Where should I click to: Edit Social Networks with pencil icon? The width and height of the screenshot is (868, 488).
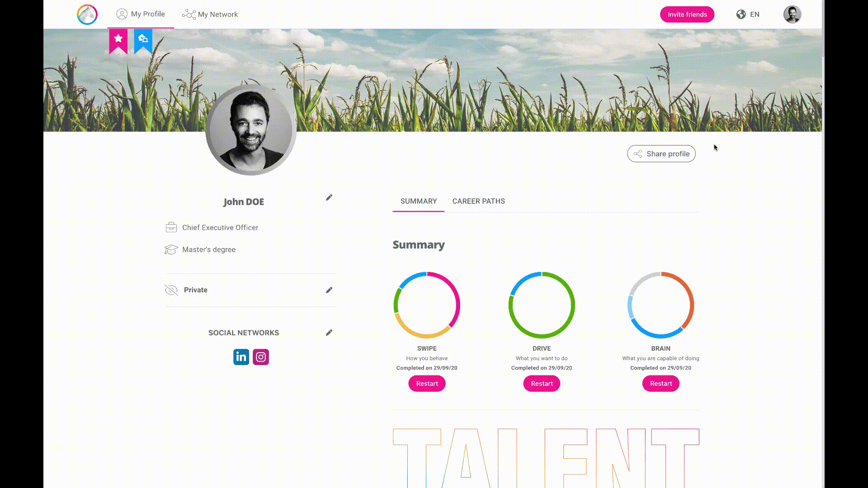(x=329, y=333)
